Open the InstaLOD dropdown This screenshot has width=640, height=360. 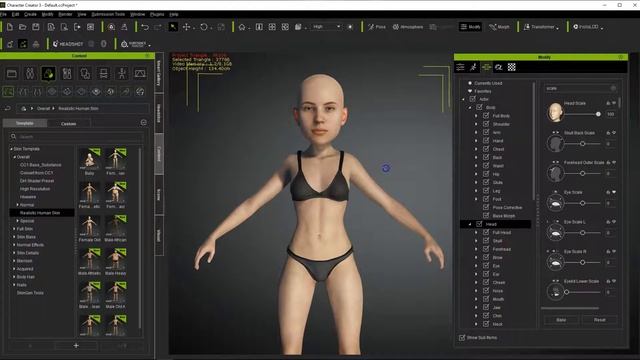pos(588,27)
